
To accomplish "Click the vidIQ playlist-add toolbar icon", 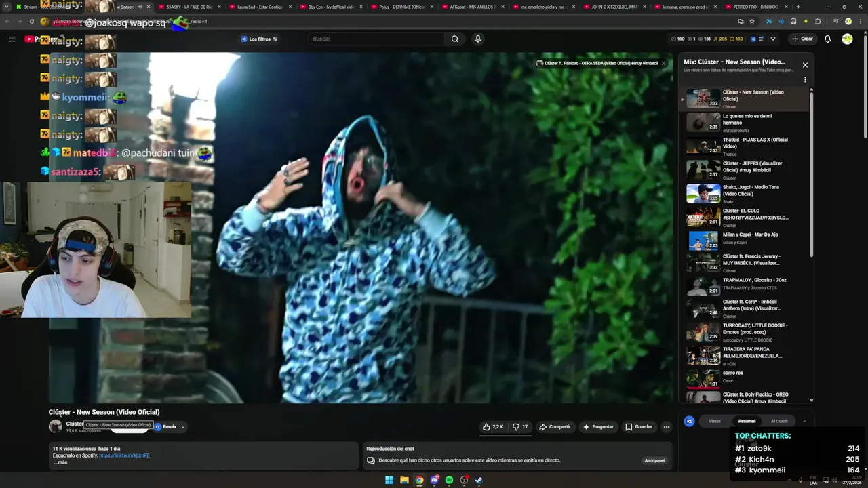I will pos(761,39).
